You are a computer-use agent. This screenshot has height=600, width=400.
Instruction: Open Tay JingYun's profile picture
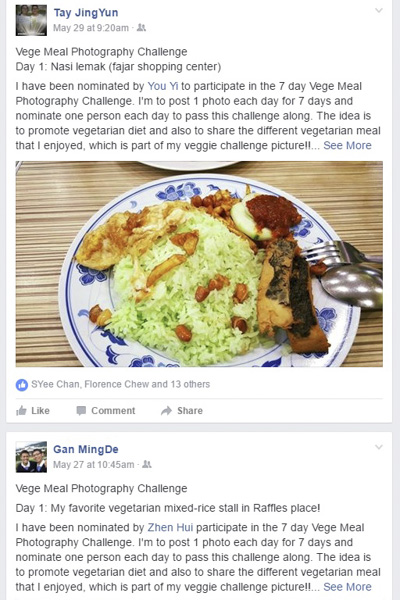pyautogui.click(x=31, y=20)
